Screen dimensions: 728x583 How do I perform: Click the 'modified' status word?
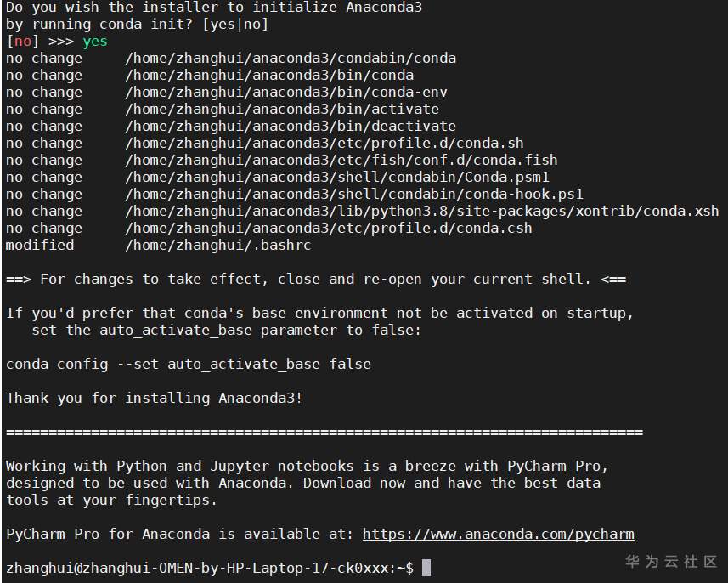(40, 246)
